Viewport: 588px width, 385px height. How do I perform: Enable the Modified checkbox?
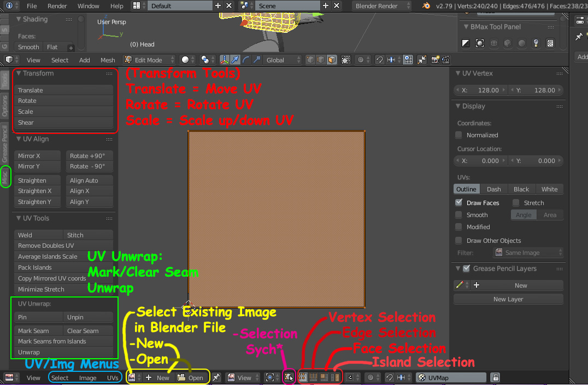coord(458,226)
